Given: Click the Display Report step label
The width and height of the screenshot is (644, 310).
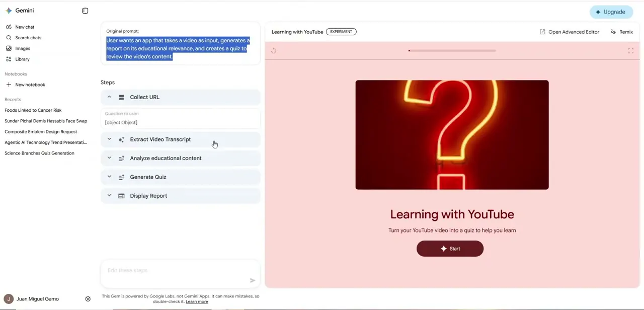Looking at the screenshot, I should pyautogui.click(x=148, y=196).
